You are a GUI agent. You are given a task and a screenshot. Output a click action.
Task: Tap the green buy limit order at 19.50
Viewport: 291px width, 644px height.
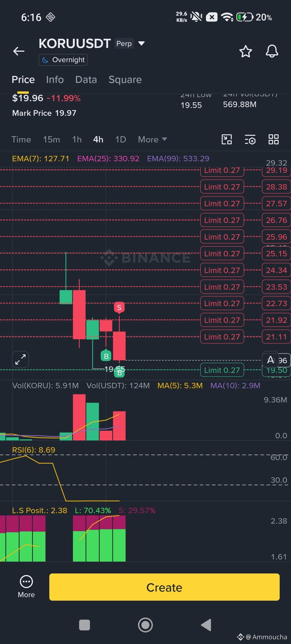(x=222, y=370)
